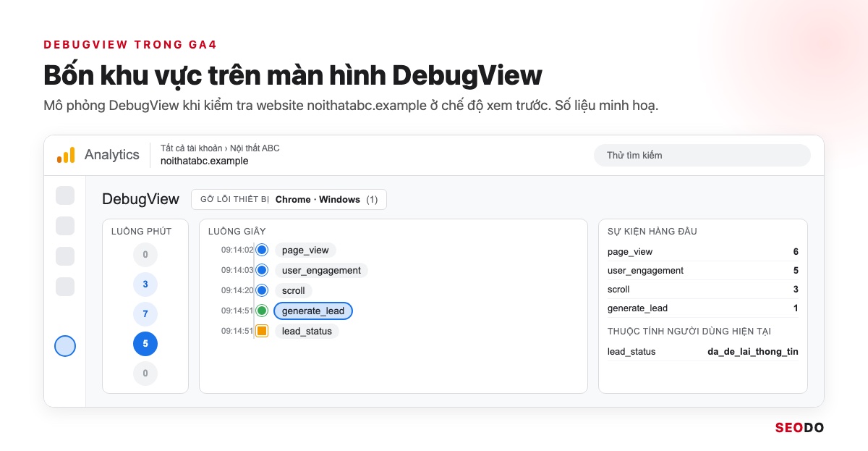Click the orange square beside lead_status
868x451 pixels.
click(x=262, y=331)
